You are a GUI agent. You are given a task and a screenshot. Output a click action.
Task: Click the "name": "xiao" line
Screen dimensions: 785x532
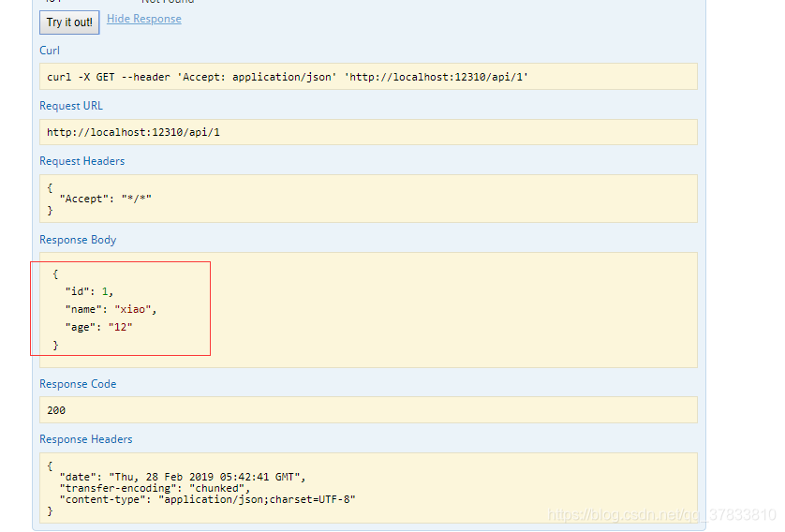point(111,309)
